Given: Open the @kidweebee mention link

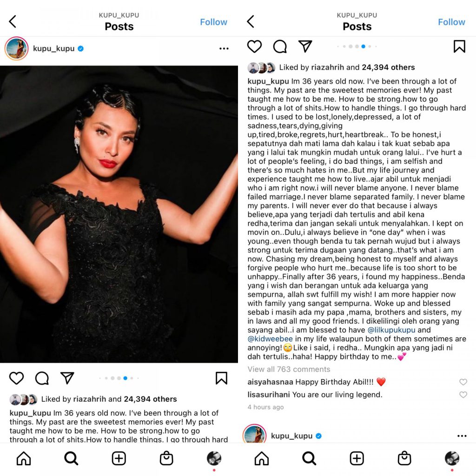Looking at the screenshot, I should (x=270, y=339).
